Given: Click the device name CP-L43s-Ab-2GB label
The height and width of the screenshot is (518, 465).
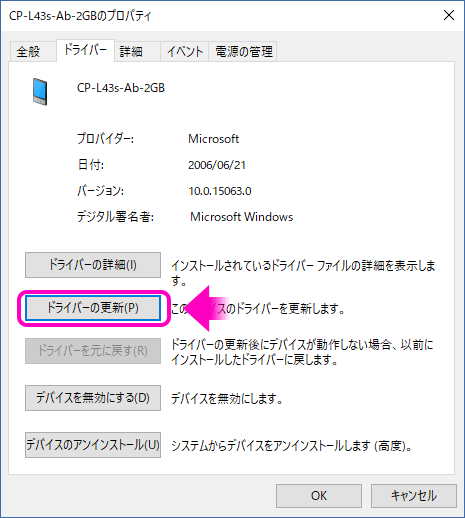Looking at the screenshot, I should coord(121,88).
